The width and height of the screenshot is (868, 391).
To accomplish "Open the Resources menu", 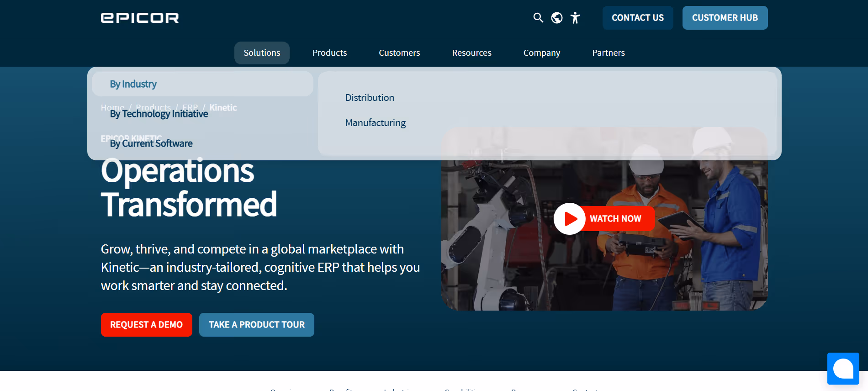I will click(472, 53).
